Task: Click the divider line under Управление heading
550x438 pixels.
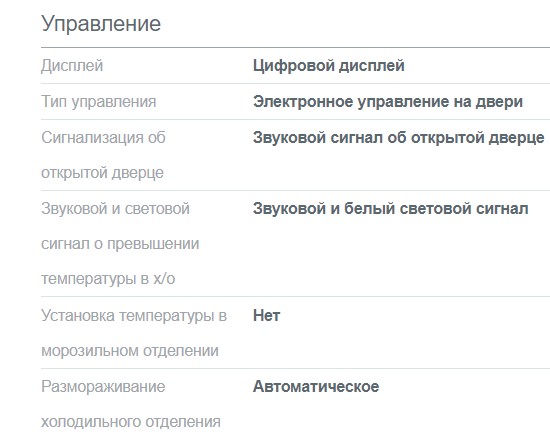Action: tap(295, 47)
